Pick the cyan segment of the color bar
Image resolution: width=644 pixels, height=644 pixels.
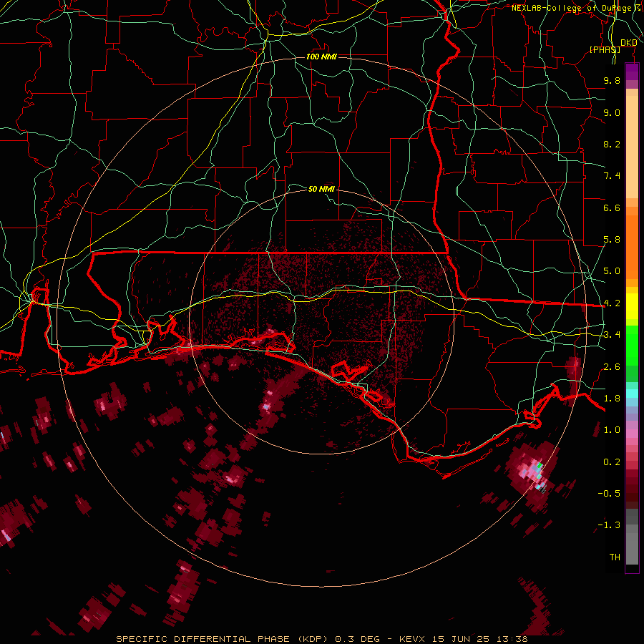pyautogui.click(x=632, y=393)
